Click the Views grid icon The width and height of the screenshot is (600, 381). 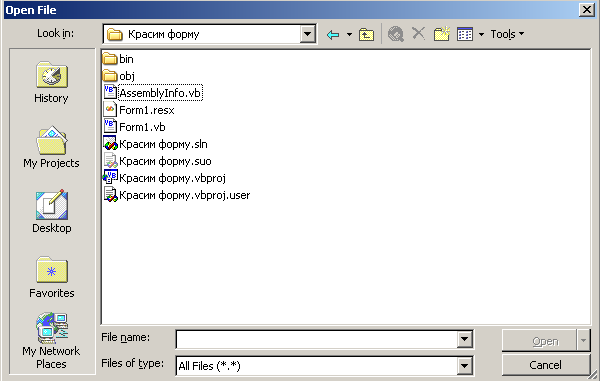coord(465,34)
